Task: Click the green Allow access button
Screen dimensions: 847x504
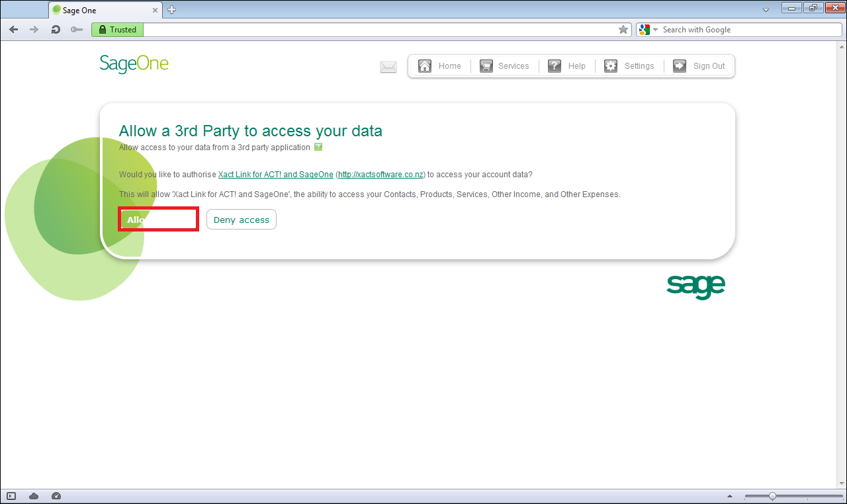Action: 158,220
